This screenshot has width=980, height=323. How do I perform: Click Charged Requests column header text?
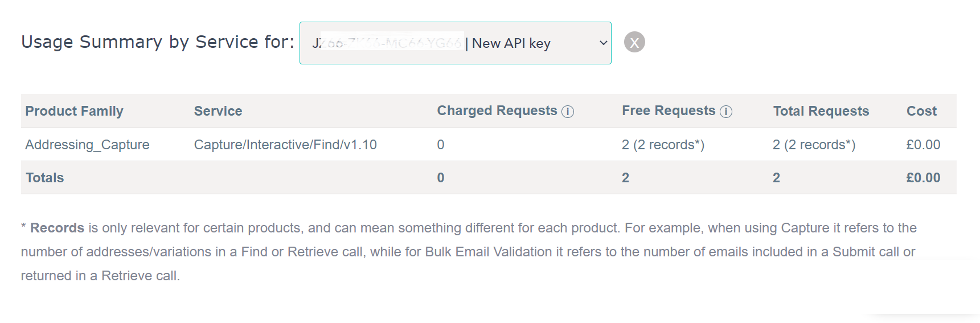click(x=497, y=111)
